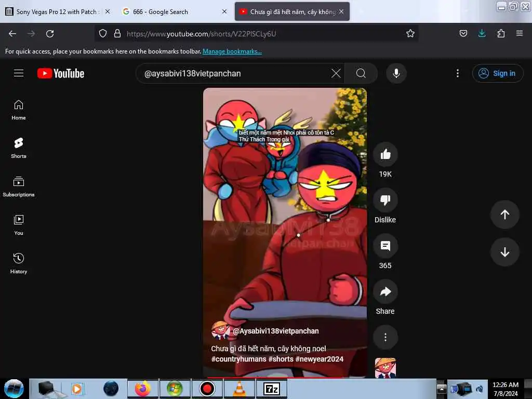The image size is (532, 399).
Task: Open @Aysabivi138vietpanchan channel name
Action: pyautogui.click(x=275, y=331)
